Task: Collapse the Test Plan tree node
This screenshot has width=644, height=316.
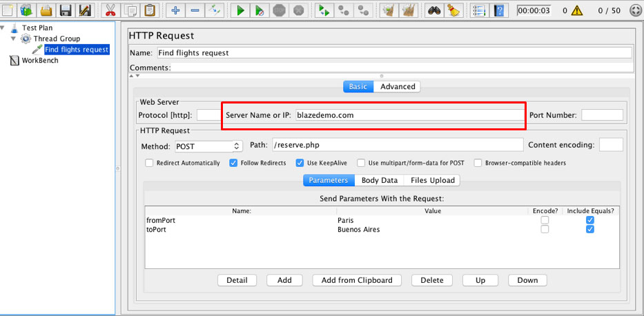Action: (x=3, y=28)
